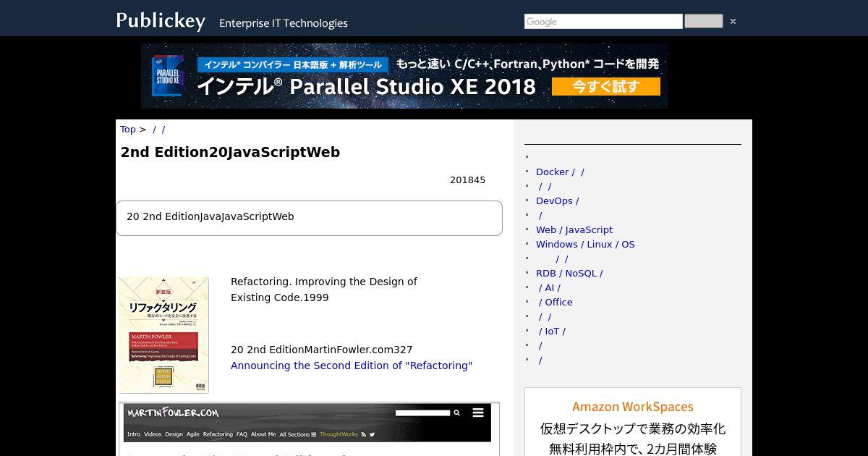Screen dimensions: 868x456
Task: Click the date text 201845
Action: 467,180
